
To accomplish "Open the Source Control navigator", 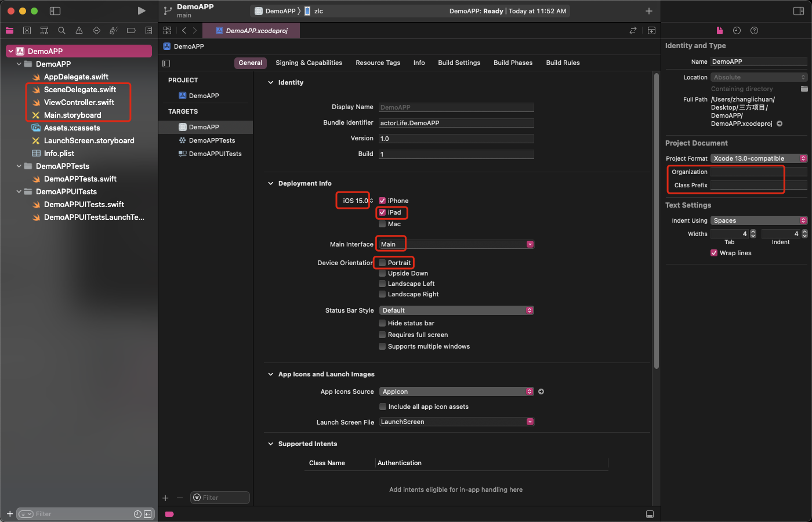I will (x=27, y=31).
